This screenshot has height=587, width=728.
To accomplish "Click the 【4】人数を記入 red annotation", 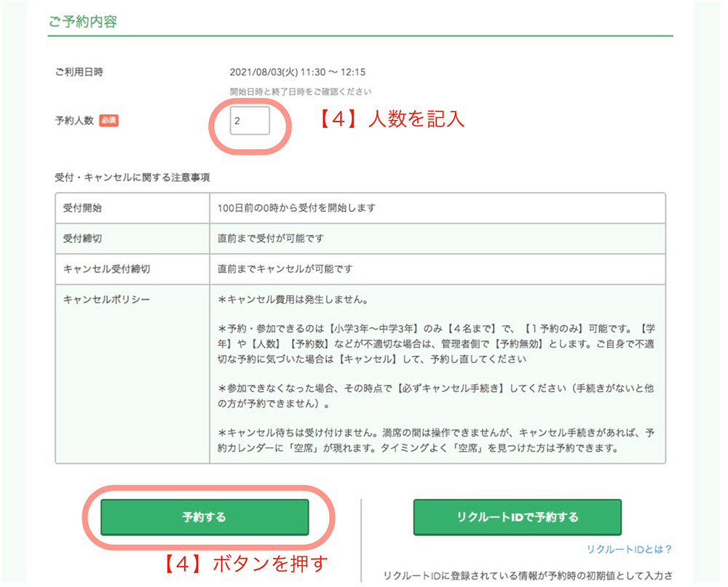I will pyautogui.click(x=392, y=119).
